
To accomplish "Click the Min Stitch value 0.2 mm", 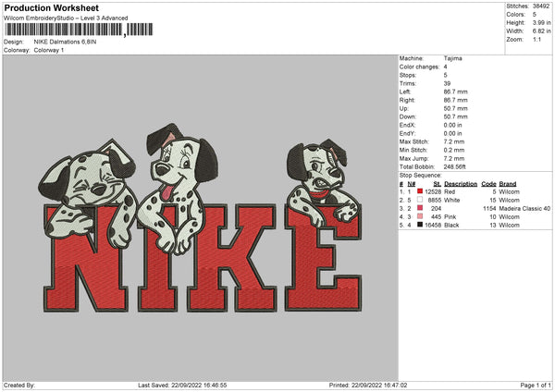I will (454, 150).
